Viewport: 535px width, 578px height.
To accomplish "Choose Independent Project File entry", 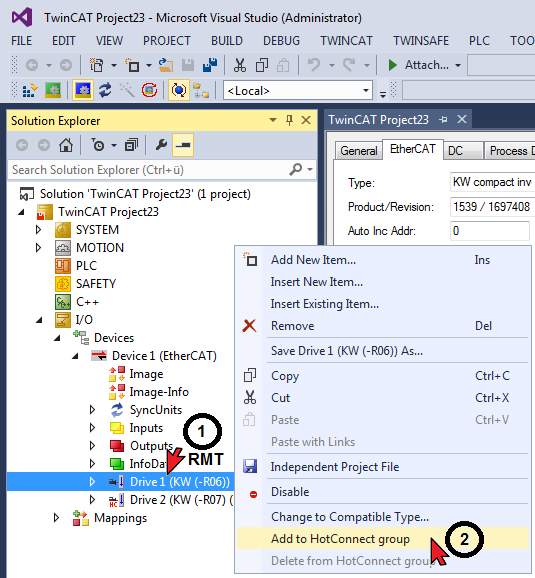I will (x=383, y=467).
